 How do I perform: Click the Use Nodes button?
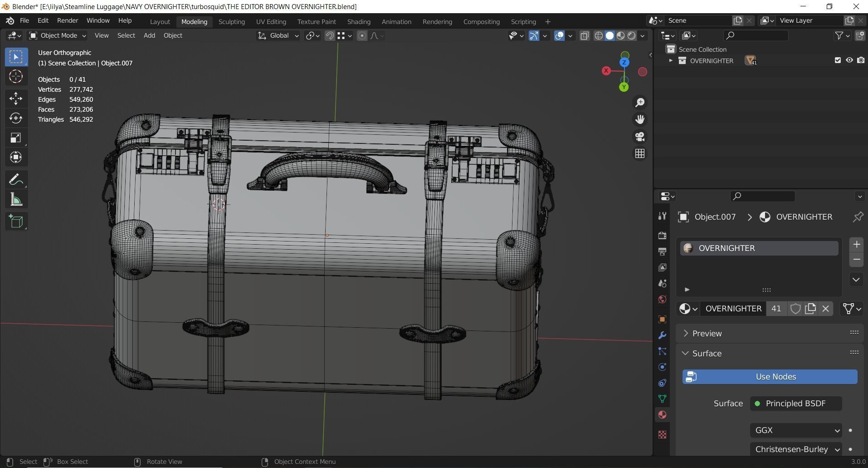[x=770, y=376]
